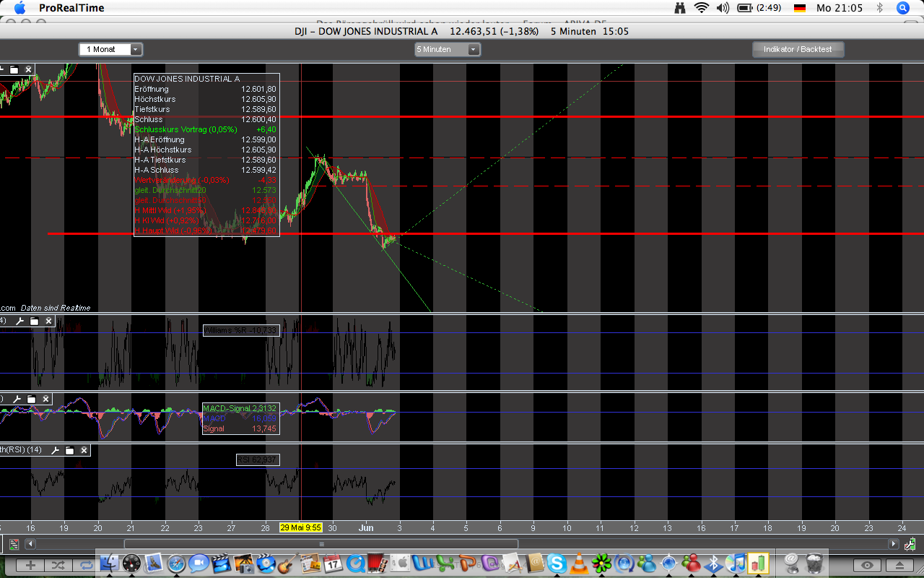Image resolution: width=924 pixels, height=578 pixels.
Task: Open GarageBand guitar icon in Dock
Action: coord(288,563)
